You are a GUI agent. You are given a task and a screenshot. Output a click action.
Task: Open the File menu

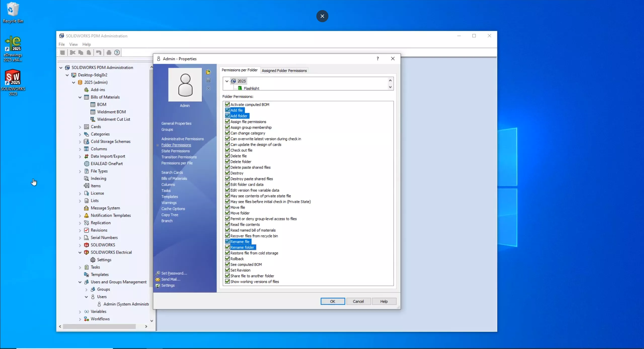[61, 44]
